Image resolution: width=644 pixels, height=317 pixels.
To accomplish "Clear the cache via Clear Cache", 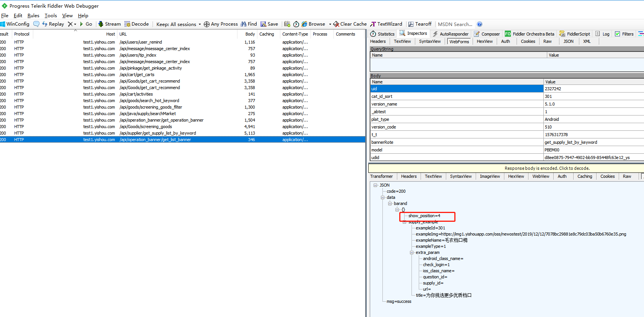I will click(x=350, y=24).
